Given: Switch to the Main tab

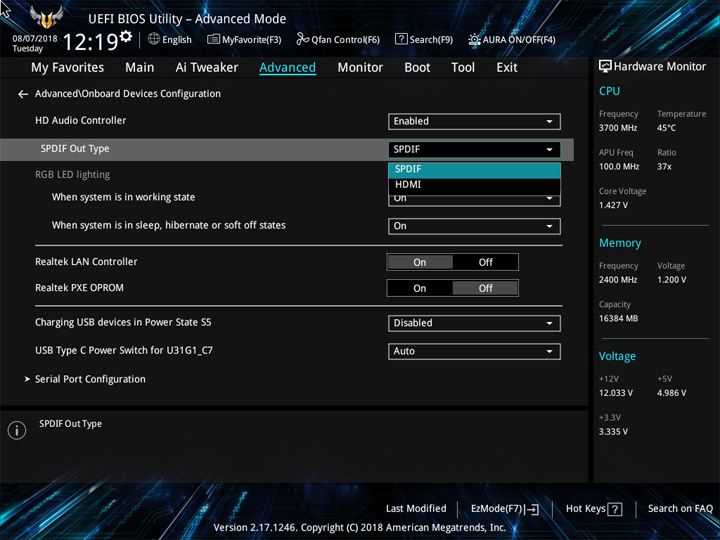Looking at the screenshot, I should click(140, 68).
